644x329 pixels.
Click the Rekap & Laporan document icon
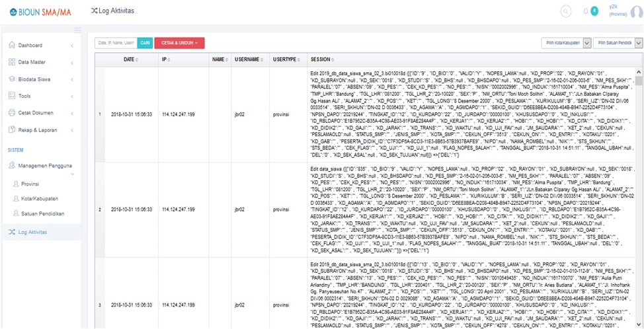pos(12,129)
